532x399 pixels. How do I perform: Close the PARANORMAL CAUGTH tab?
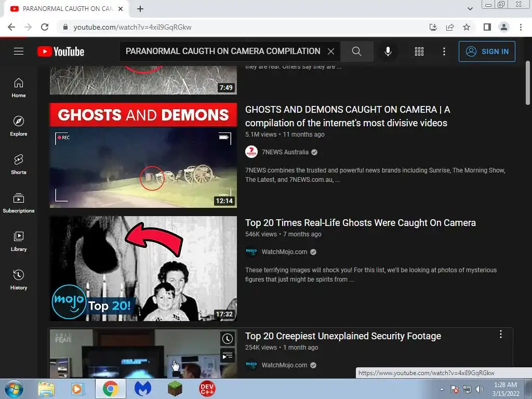121,9
